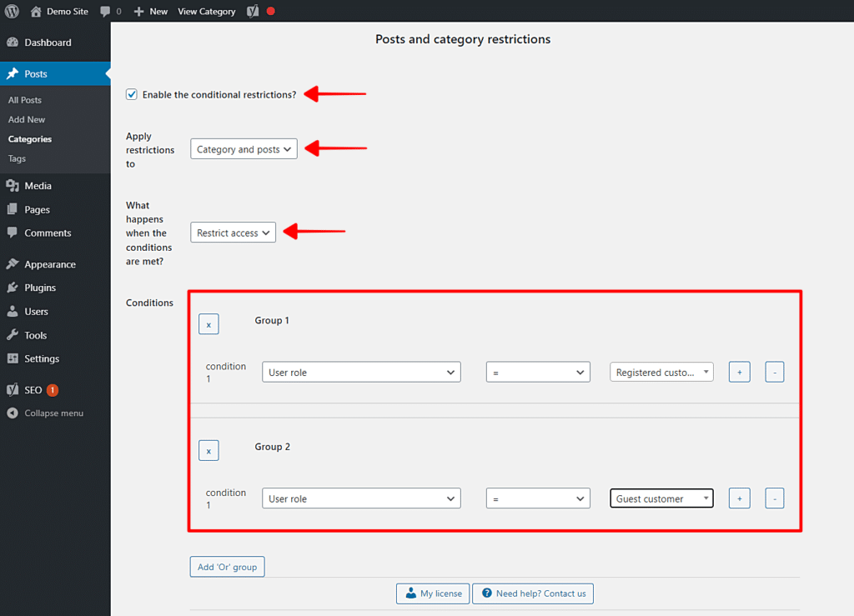Open the Guest customer role dropdown
854x616 pixels.
[661, 498]
